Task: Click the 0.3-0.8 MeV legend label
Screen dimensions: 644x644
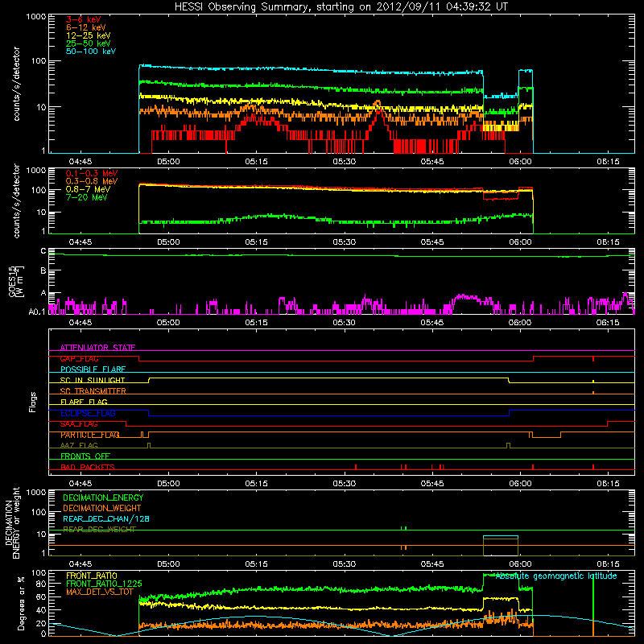Action: [x=92, y=181]
